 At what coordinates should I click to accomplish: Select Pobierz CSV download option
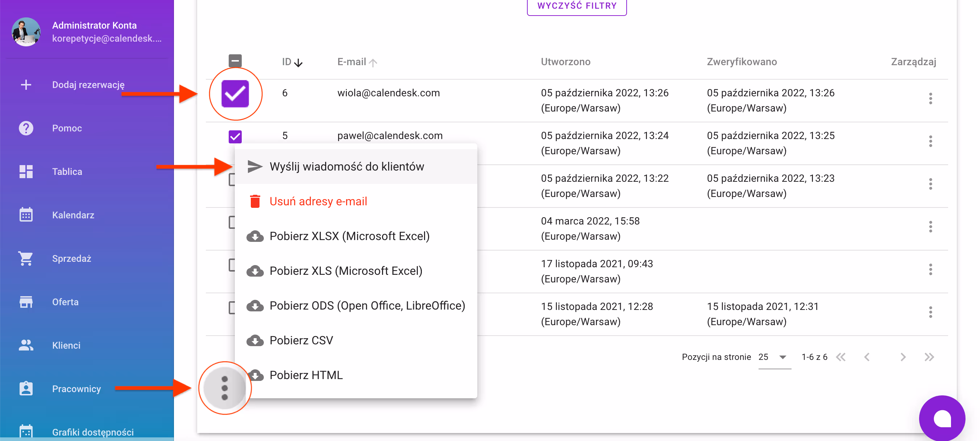point(301,340)
